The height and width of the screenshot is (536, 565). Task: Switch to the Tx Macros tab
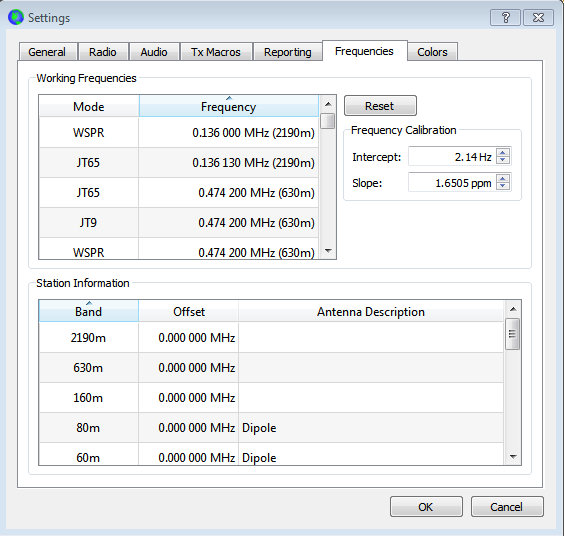coord(215,52)
